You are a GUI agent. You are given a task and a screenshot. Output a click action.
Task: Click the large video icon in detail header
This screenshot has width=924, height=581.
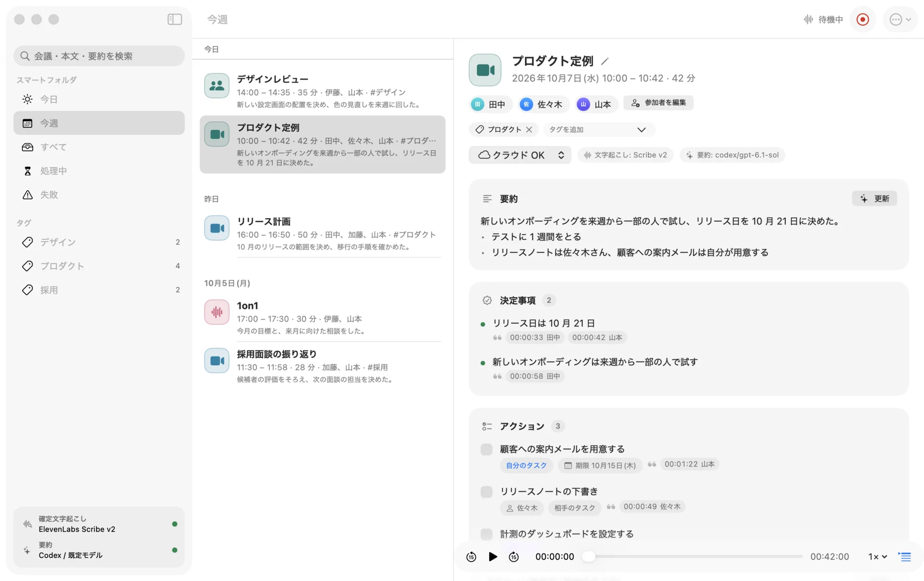pos(485,70)
